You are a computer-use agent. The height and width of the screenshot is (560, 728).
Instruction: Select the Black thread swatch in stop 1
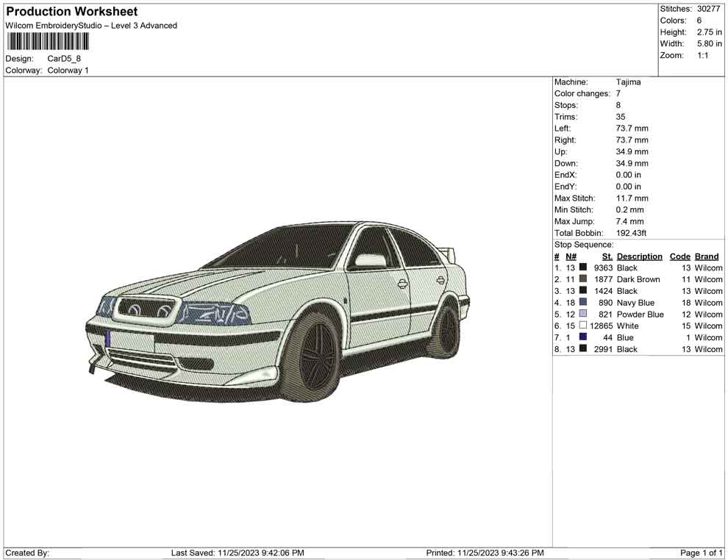585,268
